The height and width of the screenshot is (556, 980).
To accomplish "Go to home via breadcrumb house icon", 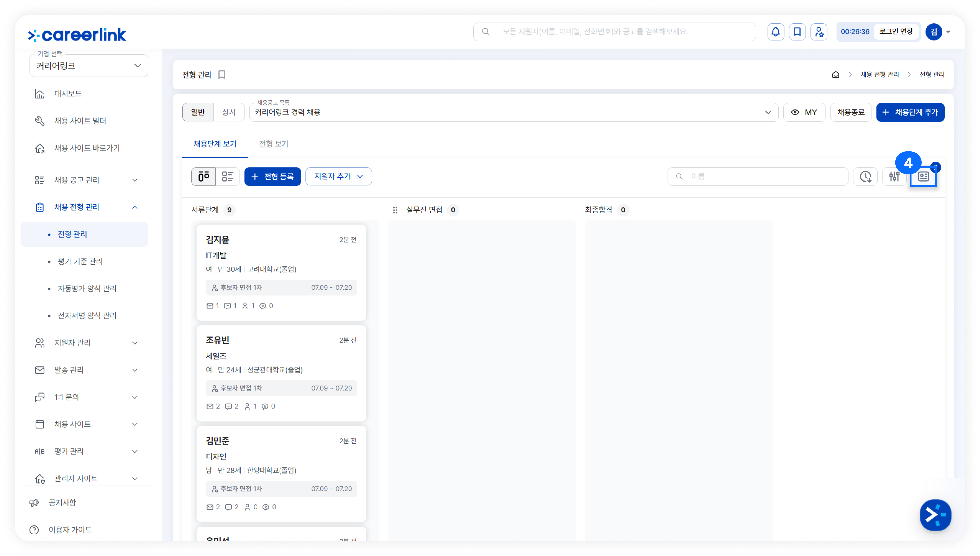I will coord(836,75).
